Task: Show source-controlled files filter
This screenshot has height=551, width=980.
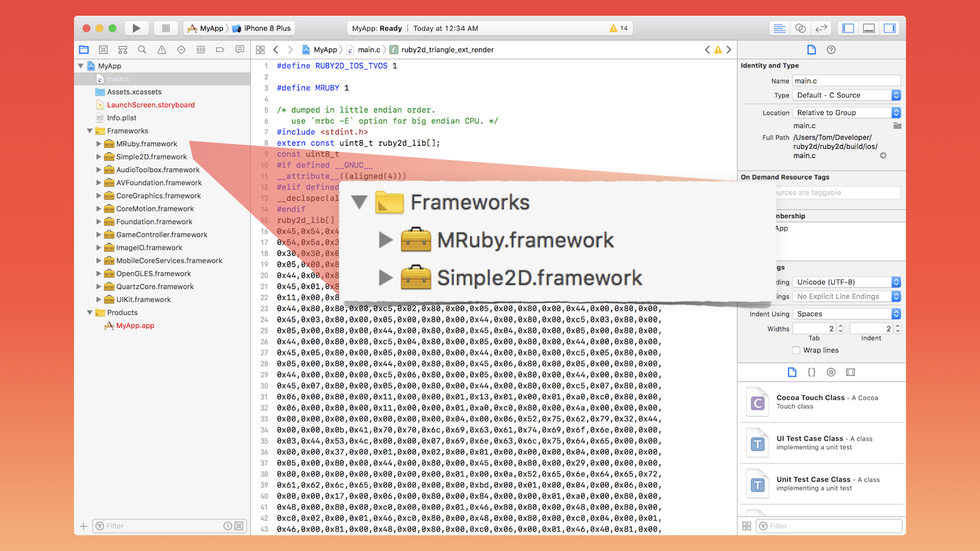Action: [239, 526]
